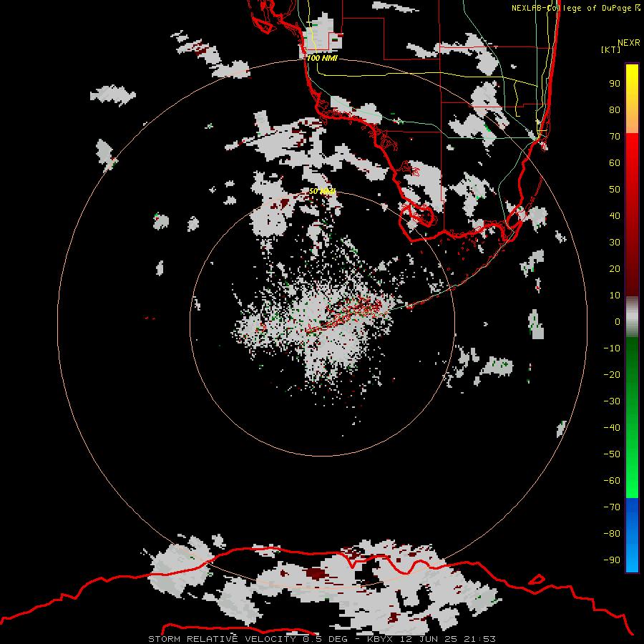The width and height of the screenshot is (644, 644).
Task: Click the Storm Relative Velocity caption at bottom
Action: tap(321, 639)
